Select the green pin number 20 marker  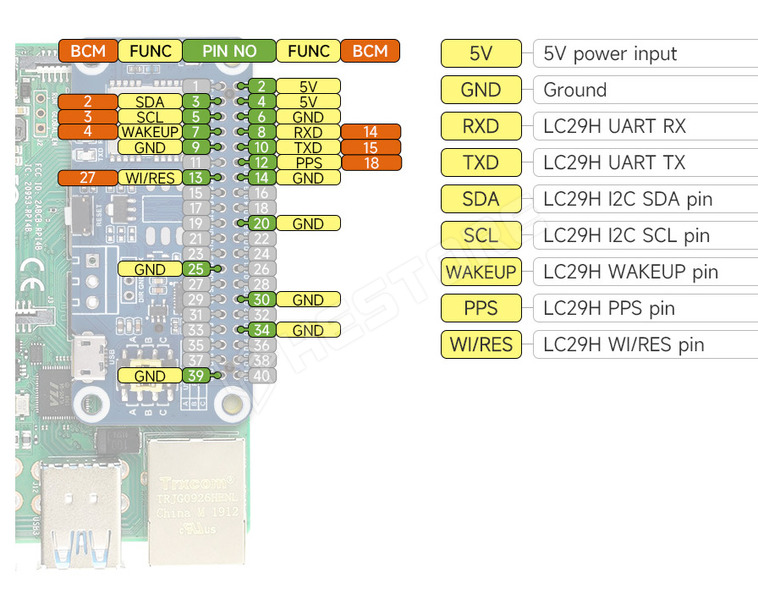pos(262,224)
